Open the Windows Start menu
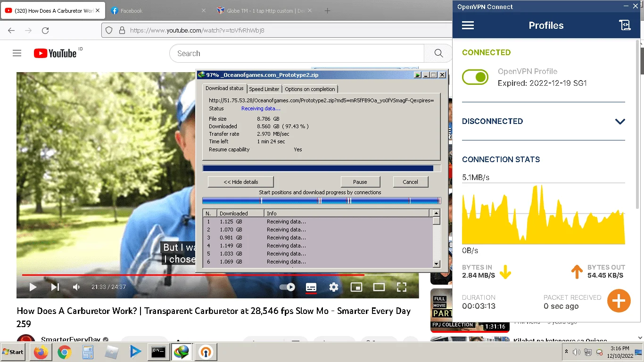The height and width of the screenshot is (362, 644). (13, 352)
